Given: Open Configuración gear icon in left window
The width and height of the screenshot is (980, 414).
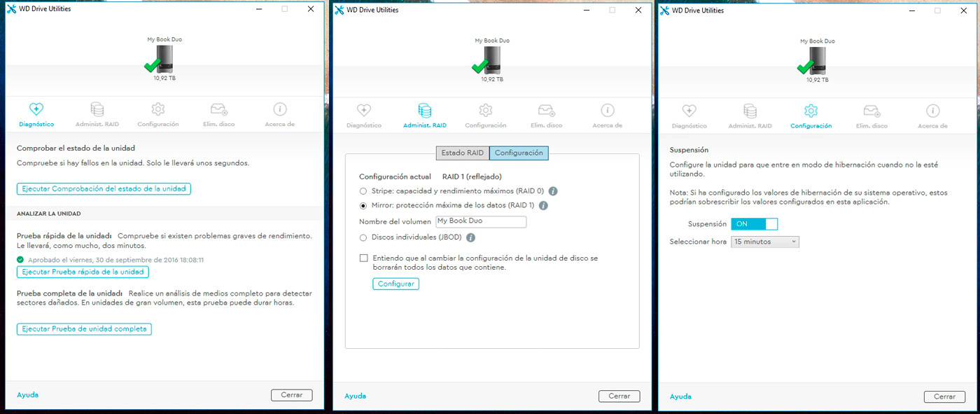Looking at the screenshot, I should (158, 110).
